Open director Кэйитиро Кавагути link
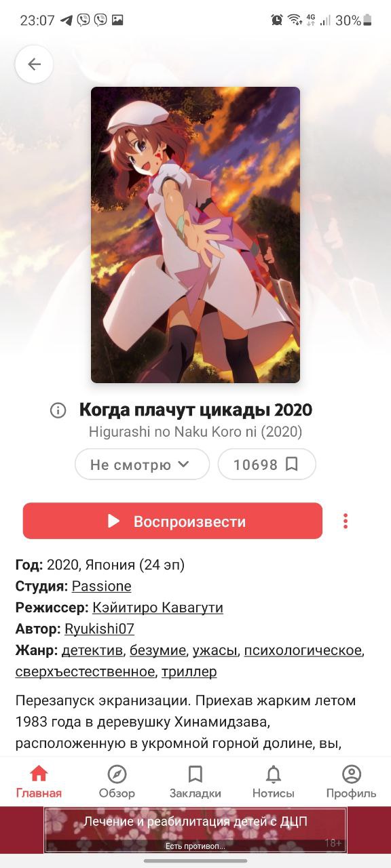391x868 pixels. (158, 608)
